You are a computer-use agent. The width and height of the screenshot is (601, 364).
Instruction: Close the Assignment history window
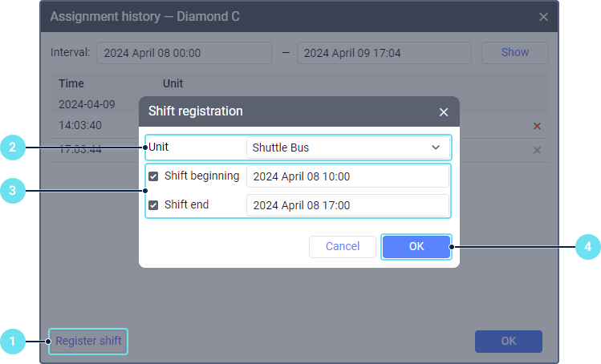pos(543,17)
